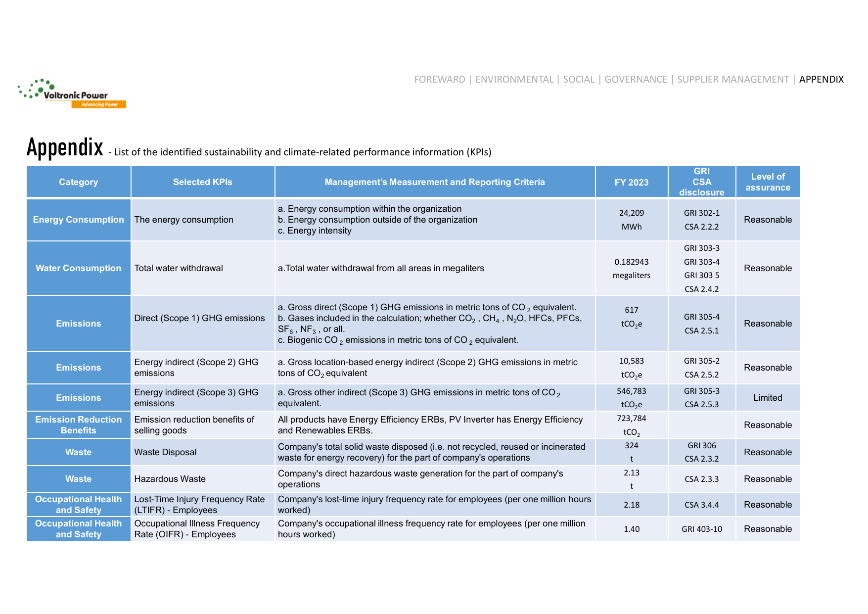Screen dimensions: 868x614
Task: Click the Appendix page heading
Action: (65, 147)
